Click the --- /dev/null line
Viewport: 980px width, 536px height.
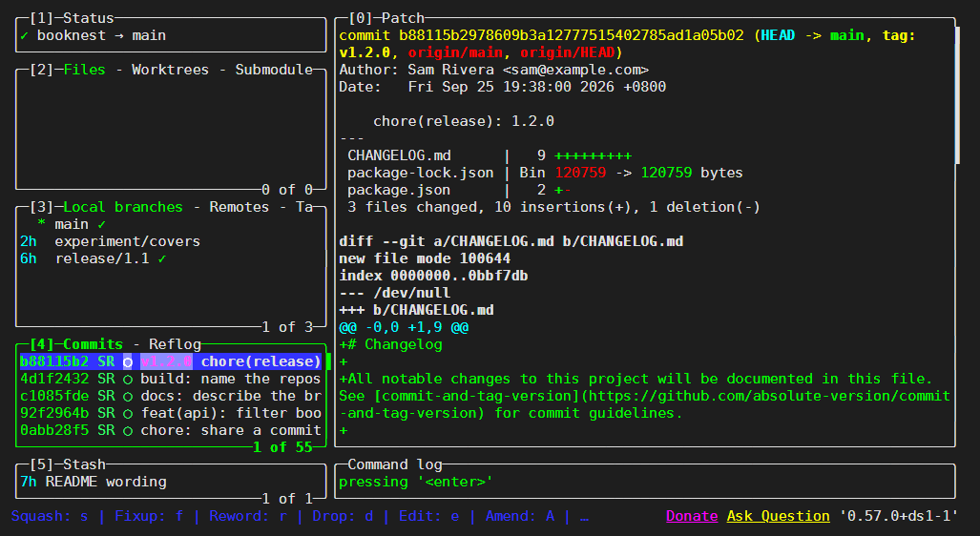(394, 293)
